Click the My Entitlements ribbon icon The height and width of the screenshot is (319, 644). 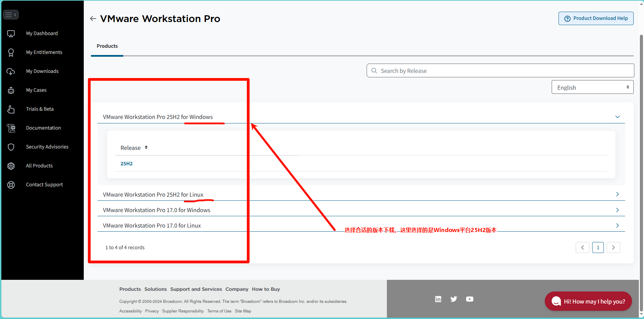11,52
